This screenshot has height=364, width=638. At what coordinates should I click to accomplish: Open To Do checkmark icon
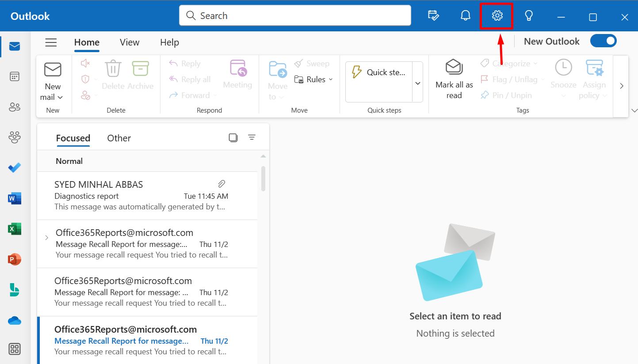(x=15, y=168)
